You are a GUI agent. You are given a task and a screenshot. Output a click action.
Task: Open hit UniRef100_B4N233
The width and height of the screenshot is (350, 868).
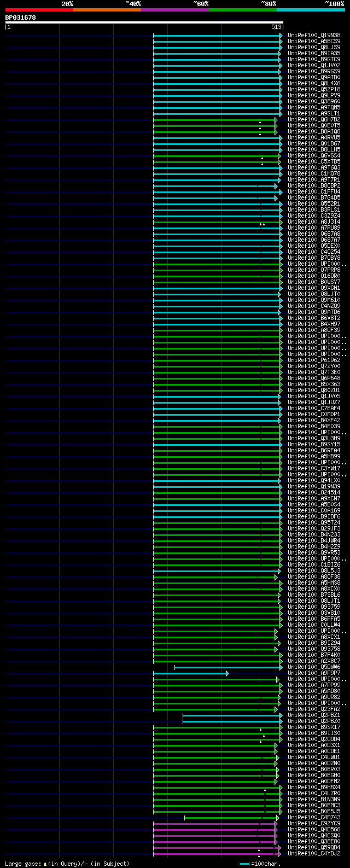(x=314, y=535)
